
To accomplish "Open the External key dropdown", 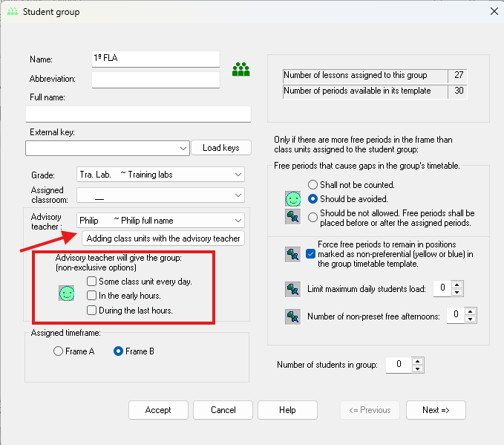I will pyautogui.click(x=183, y=149).
